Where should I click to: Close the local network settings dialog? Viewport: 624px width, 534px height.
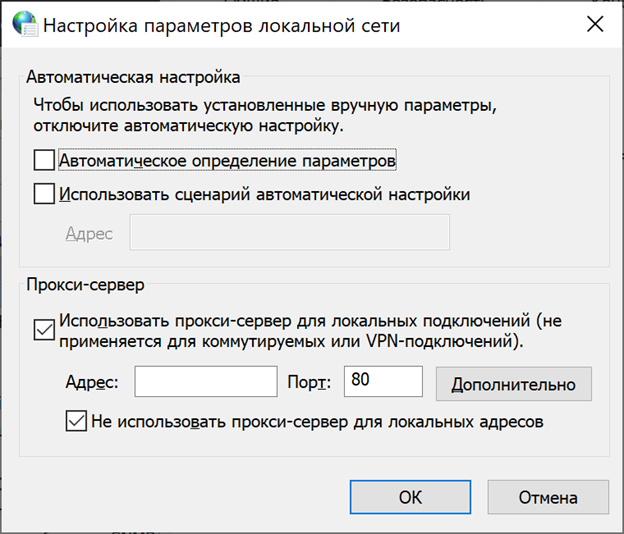coord(594,26)
